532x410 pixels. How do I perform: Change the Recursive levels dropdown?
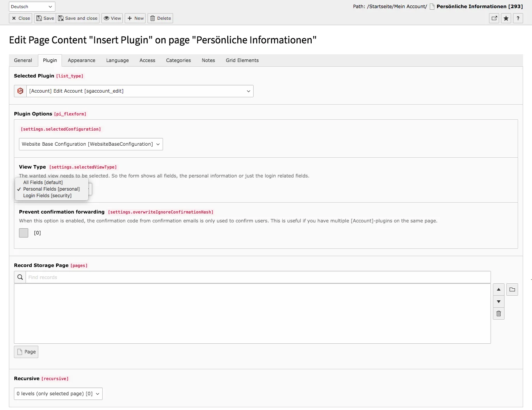pos(58,393)
